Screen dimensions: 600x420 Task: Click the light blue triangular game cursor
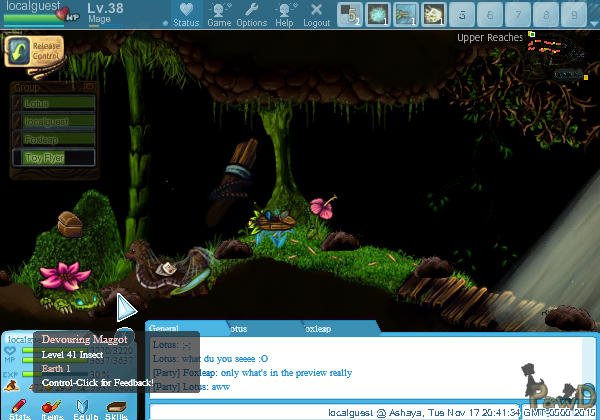(x=126, y=307)
